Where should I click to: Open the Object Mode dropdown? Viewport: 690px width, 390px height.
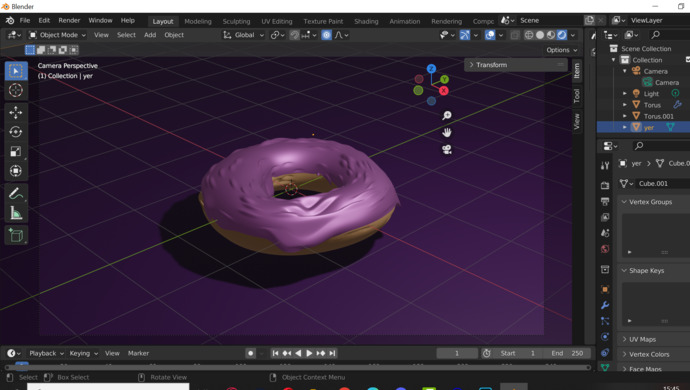[57, 35]
